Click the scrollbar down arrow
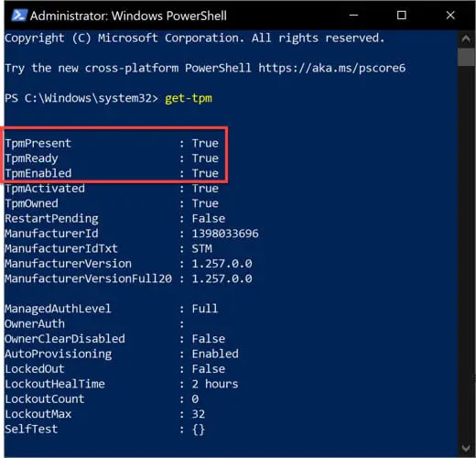Image resolution: width=476 pixels, height=458 pixels. 466,448
